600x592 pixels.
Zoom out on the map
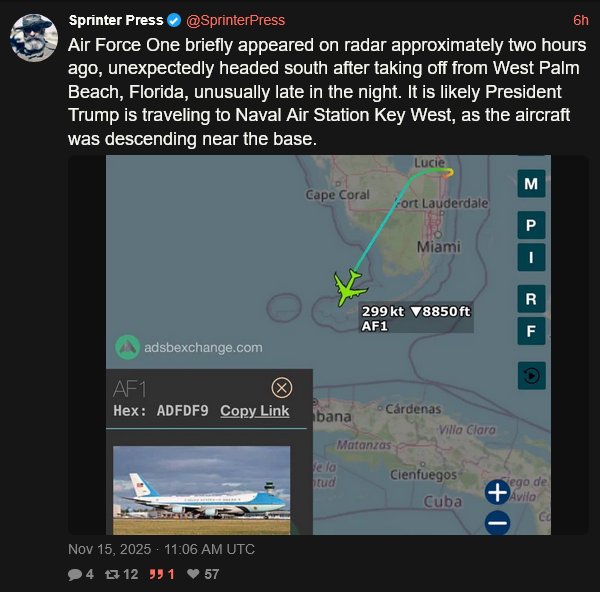pos(497,522)
